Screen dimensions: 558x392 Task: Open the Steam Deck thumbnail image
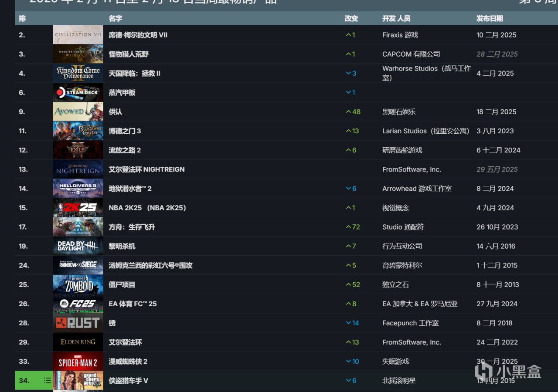(78, 92)
